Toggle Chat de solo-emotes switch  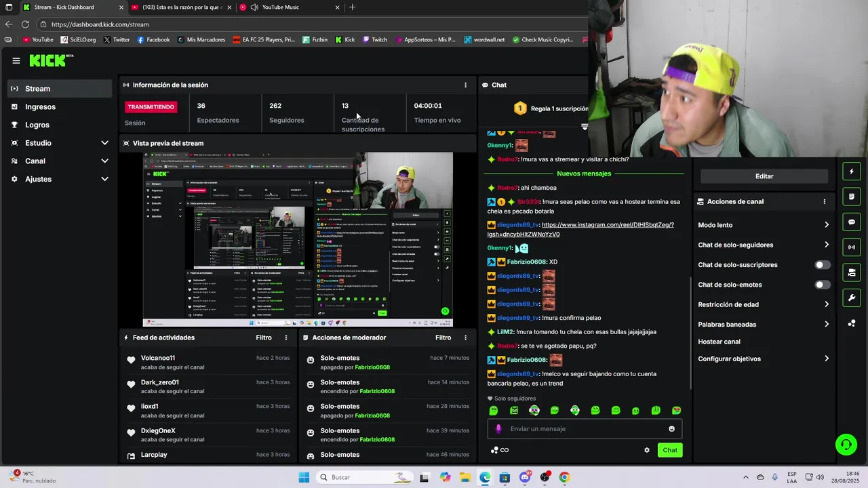[822, 285]
